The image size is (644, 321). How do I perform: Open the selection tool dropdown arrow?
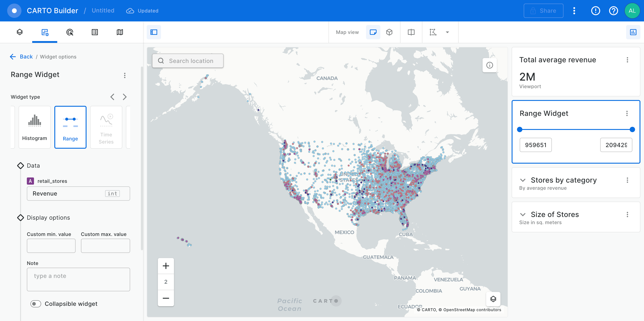tap(447, 32)
